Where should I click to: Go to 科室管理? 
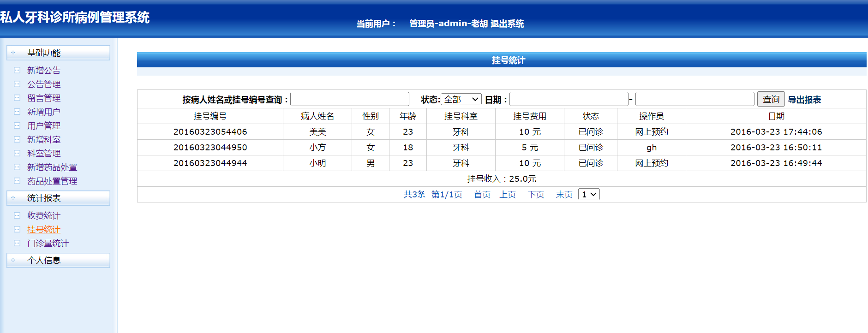tap(44, 153)
